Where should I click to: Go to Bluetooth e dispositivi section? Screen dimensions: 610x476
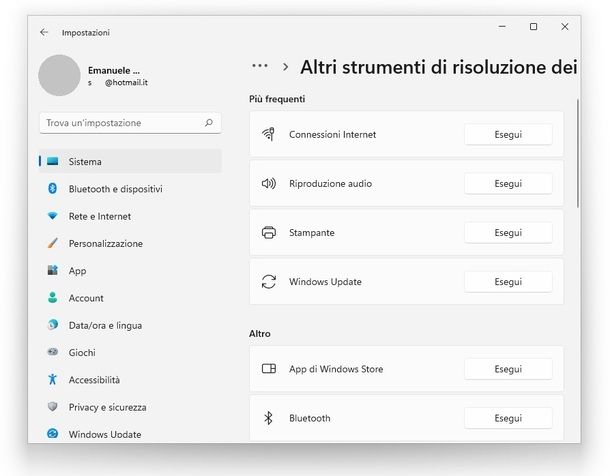point(130,189)
